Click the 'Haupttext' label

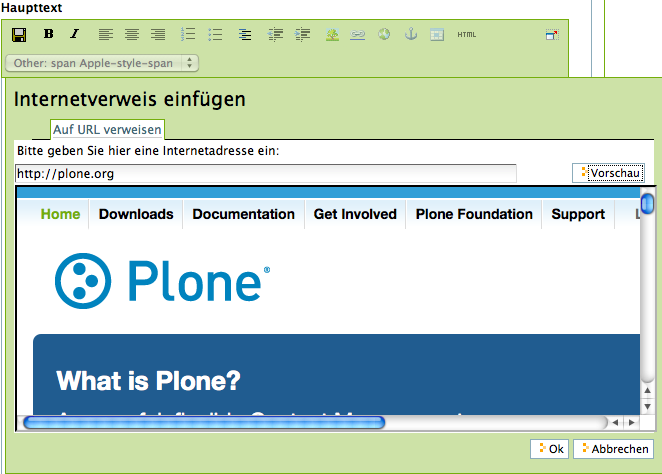[x=32, y=8]
